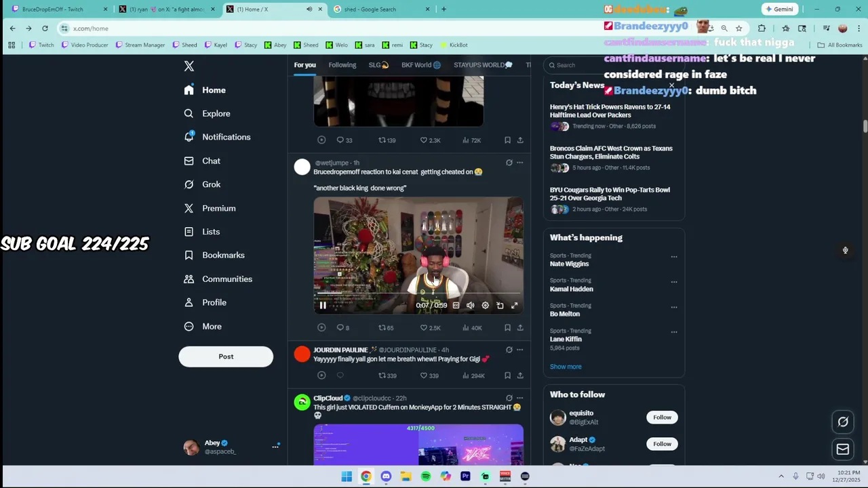
Task: Open Discord from the taskbar
Action: pos(386,476)
